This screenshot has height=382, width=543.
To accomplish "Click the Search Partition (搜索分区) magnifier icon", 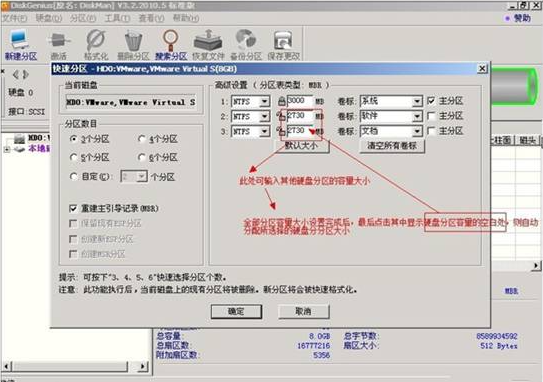I will (x=171, y=45).
